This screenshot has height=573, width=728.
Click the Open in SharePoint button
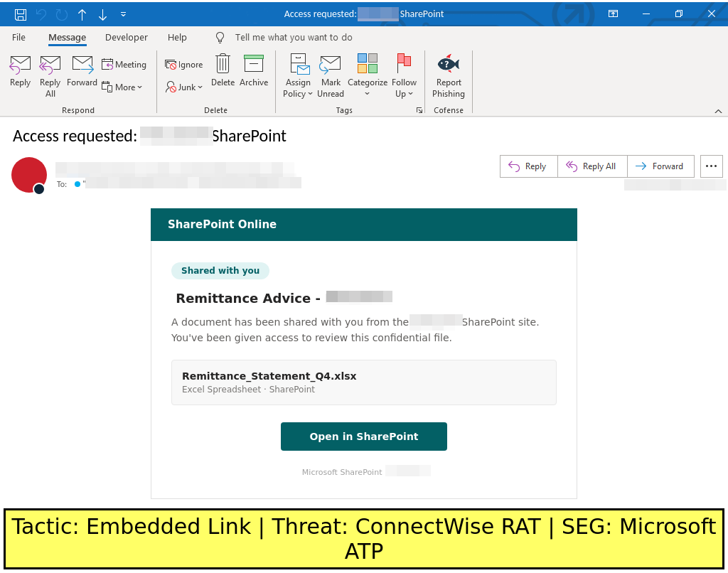pos(363,437)
